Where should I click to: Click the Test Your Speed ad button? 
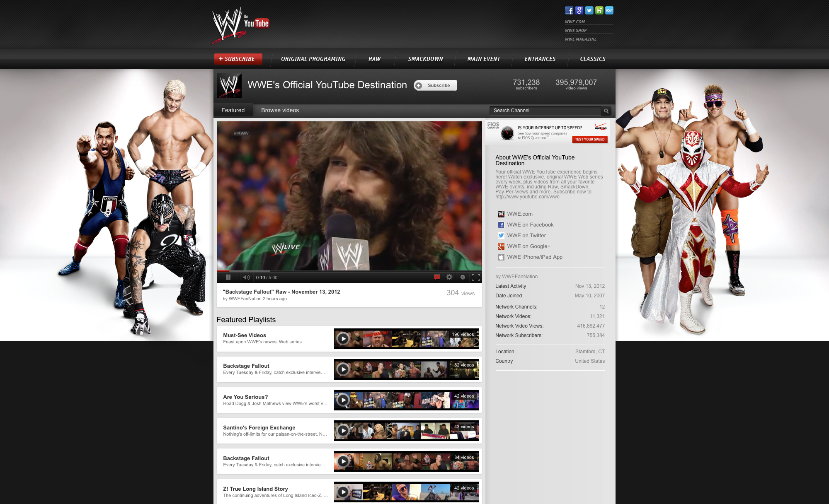pos(590,140)
